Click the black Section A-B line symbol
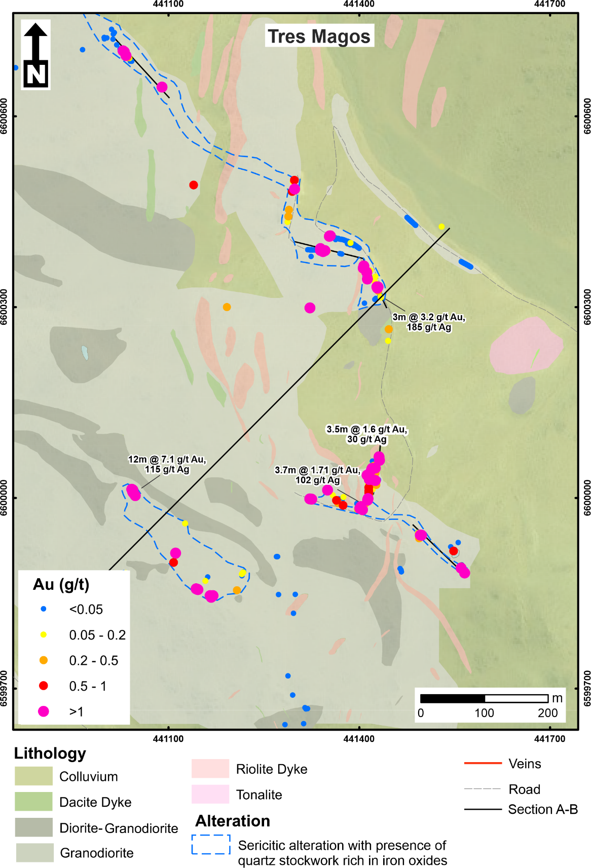Image resolution: width=591 pixels, height=868 pixels. click(483, 809)
